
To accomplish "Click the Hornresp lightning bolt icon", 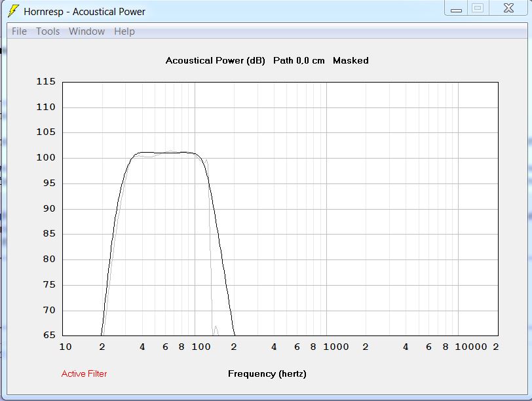I will point(13,11).
